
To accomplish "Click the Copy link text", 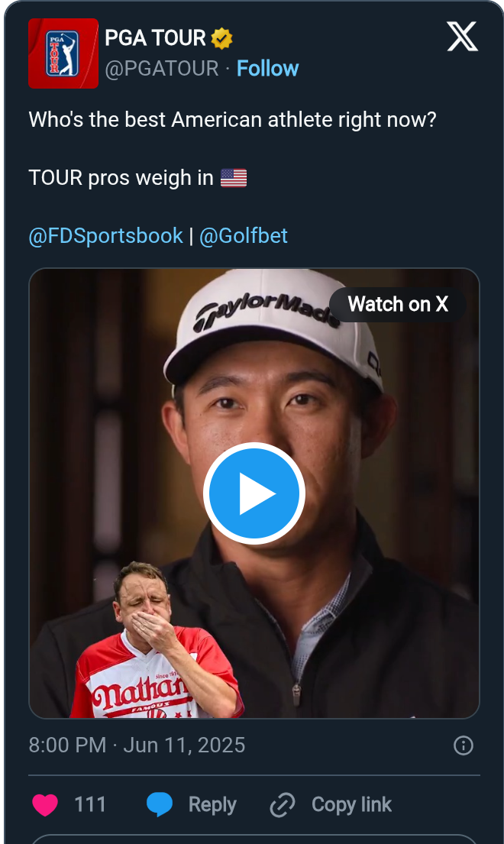I will point(351,804).
